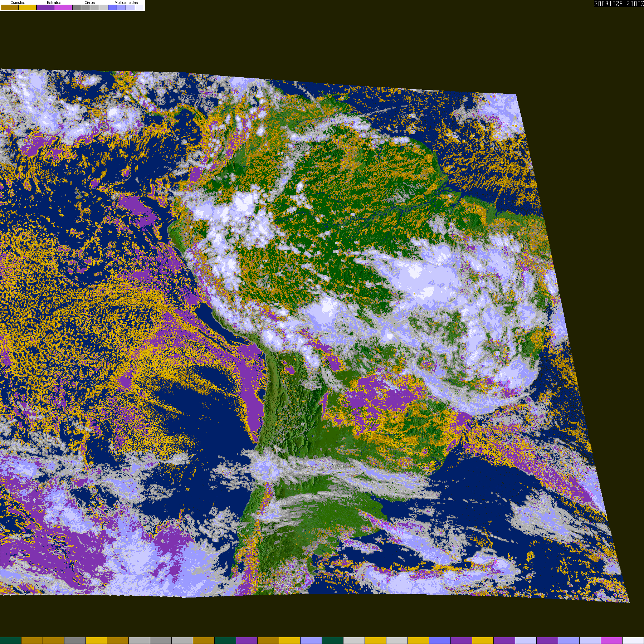Select the dark purple Estratos swatch
Image resolution: width=644 pixels, height=644 pixels.
(45, 7)
